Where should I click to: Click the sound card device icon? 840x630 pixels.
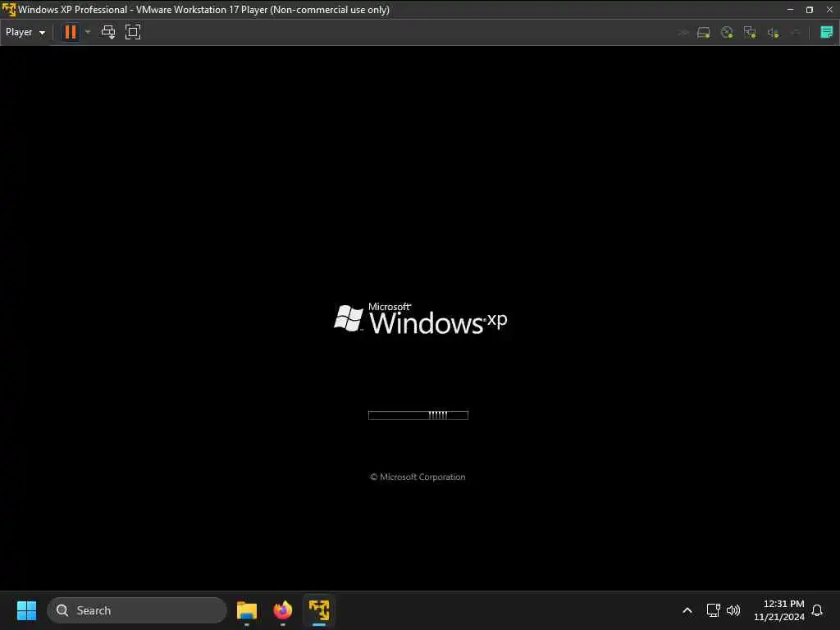tap(773, 33)
